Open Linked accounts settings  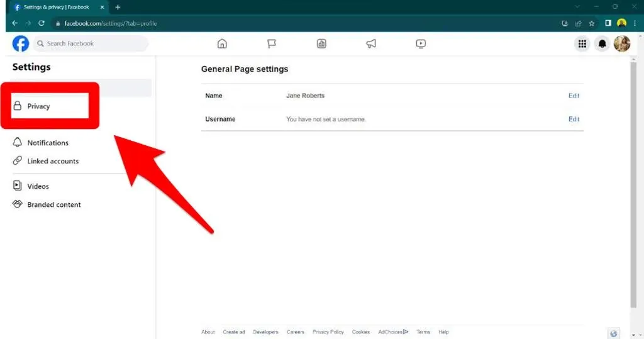pyautogui.click(x=53, y=161)
